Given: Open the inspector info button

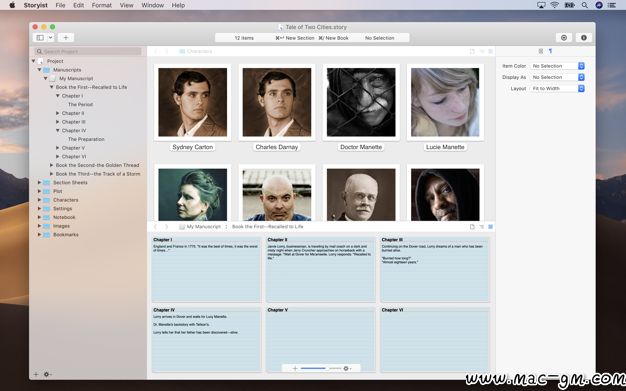Looking at the screenshot, I should [584, 38].
